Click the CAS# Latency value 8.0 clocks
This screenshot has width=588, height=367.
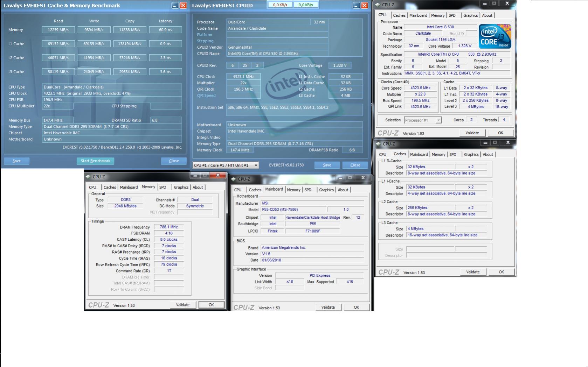click(x=169, y=240)
